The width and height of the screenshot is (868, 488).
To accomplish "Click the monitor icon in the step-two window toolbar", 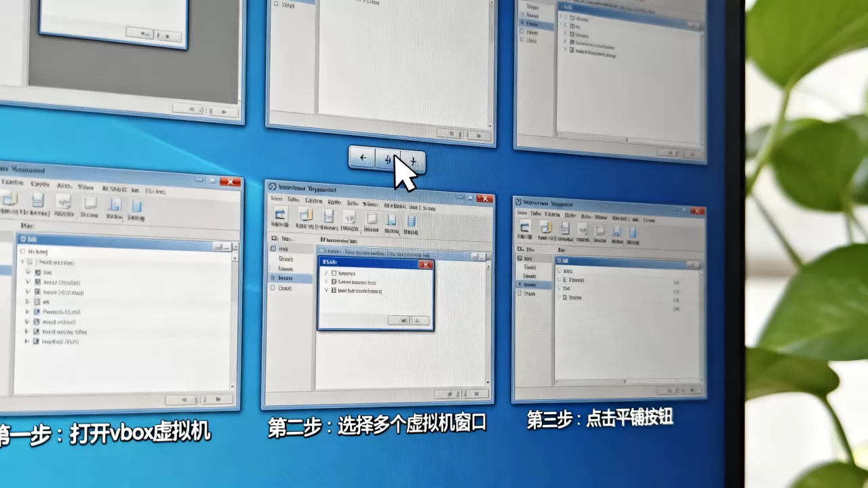I will tap(280, 215).
